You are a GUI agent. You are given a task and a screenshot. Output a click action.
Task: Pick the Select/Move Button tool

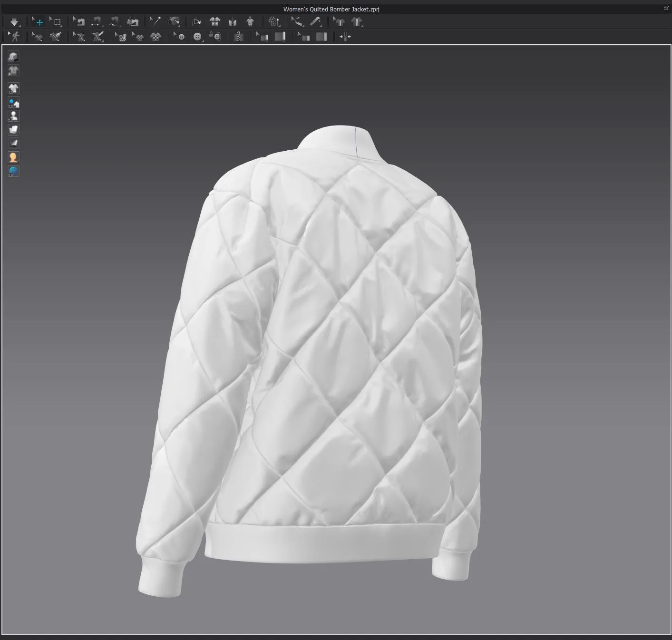[x=179, y=37]
